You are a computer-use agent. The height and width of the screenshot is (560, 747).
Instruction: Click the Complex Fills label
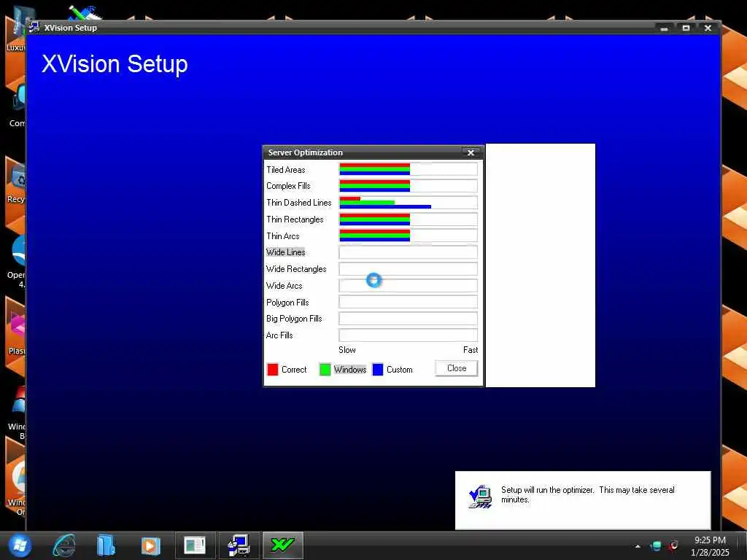288,186
